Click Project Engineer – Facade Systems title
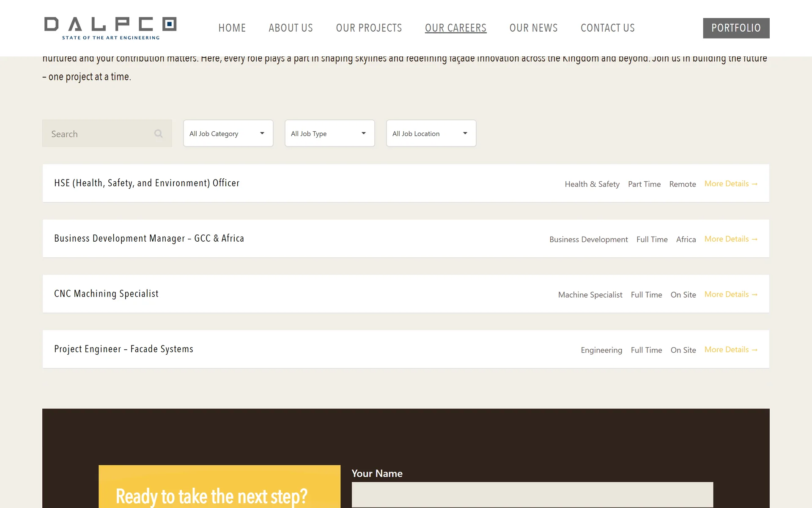The width and height of the screenshot is (812, 508). coord(124,349)
